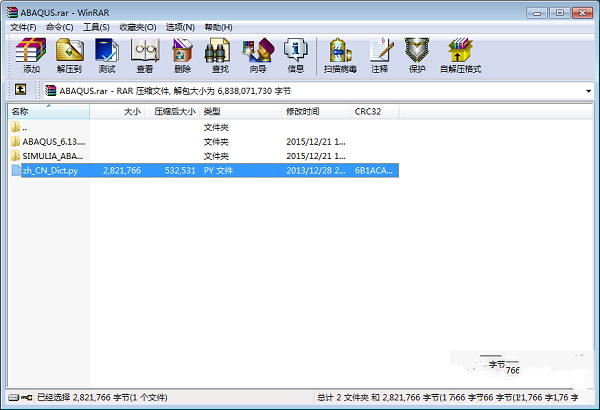Click date of SIMULIA_ABA folder row

(x=316, y=156)
